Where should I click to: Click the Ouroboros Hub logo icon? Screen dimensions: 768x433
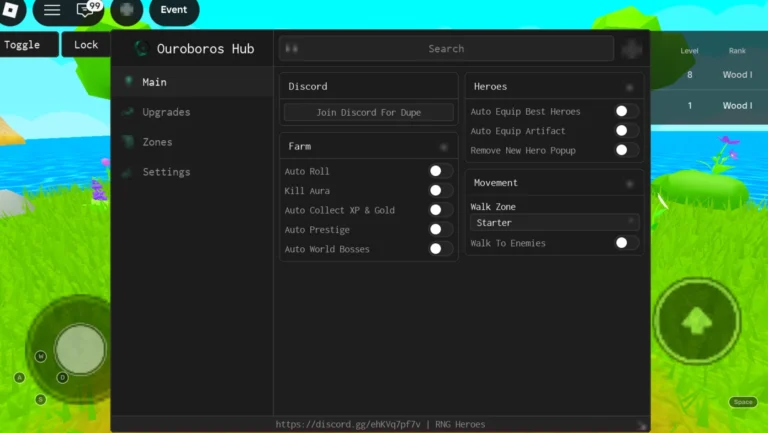click(x=141, y=48)
